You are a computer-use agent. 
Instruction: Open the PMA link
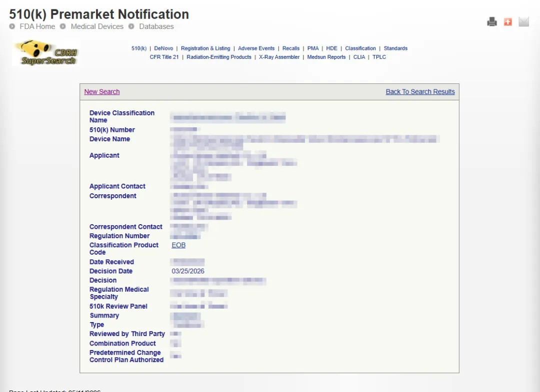[313, 48]
